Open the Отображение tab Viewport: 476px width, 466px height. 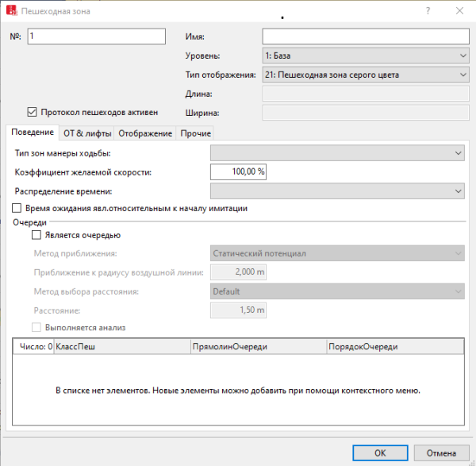145,133
